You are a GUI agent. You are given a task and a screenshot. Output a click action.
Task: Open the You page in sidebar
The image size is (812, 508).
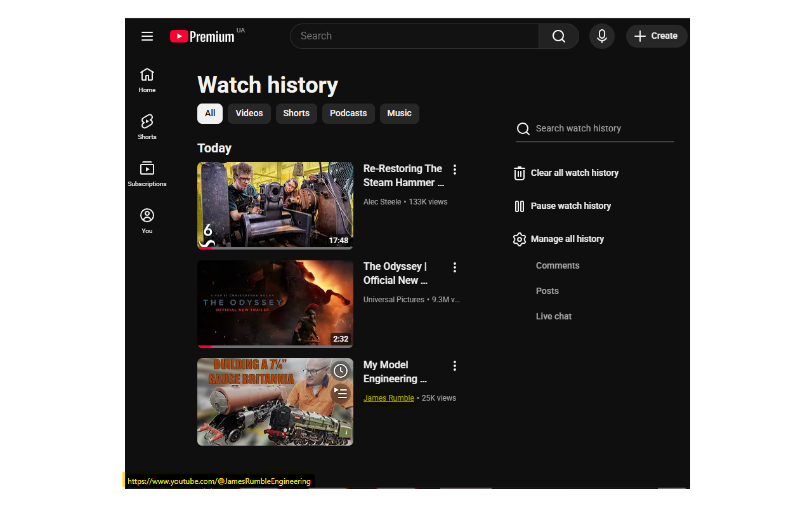[147, 221]
